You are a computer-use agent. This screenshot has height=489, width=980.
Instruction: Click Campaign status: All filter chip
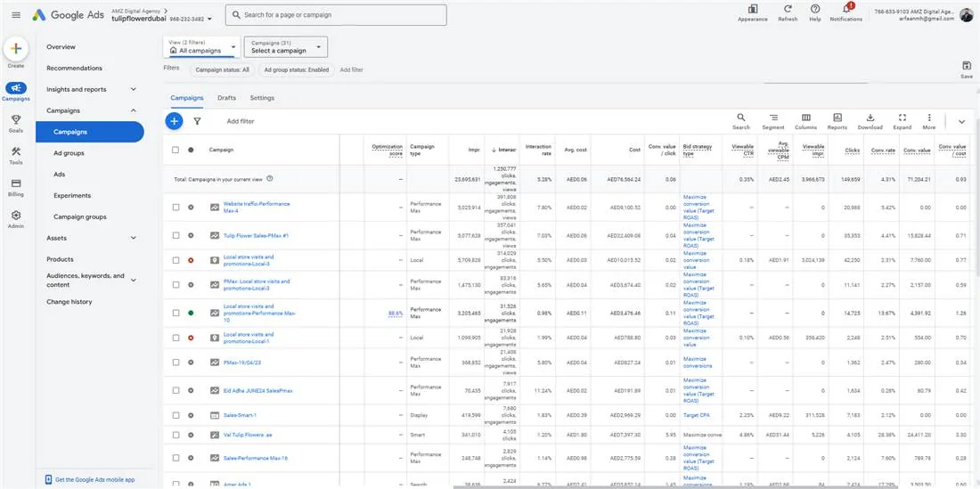(x=222, y=70)
